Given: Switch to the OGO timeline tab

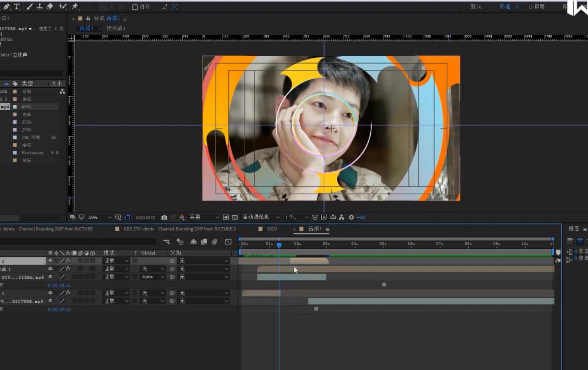Looking at the screenshot, I should point(272,229).
